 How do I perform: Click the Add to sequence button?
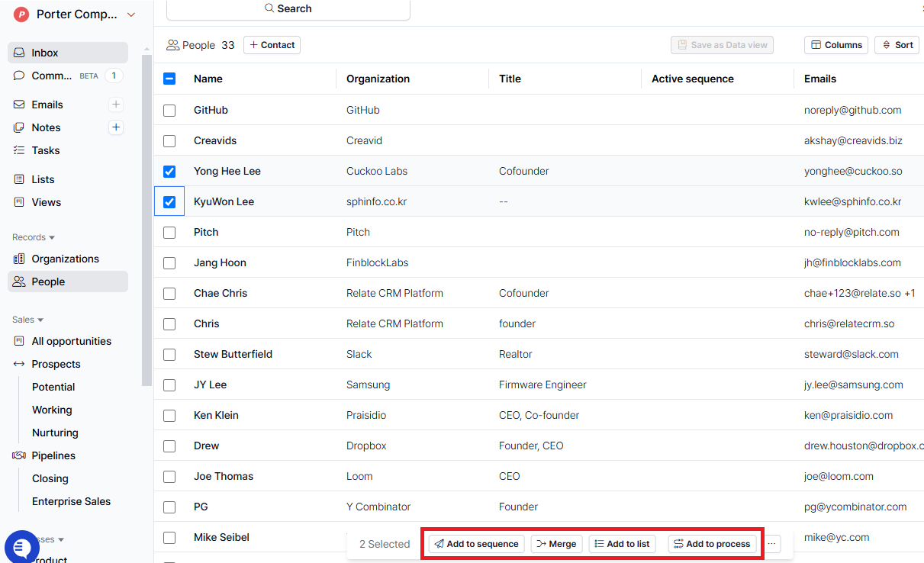tap(476, 544)
